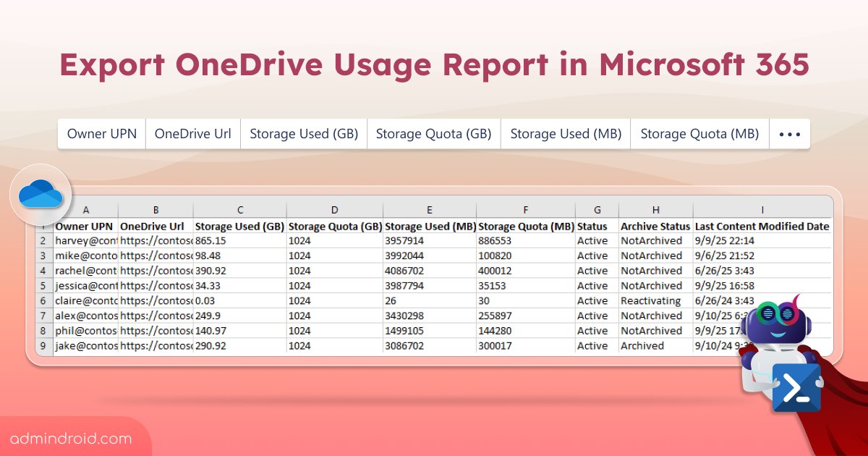This screenshot has width=868, height=456.
Task: Click the 34.33 storage used cell
Action: 240,286
